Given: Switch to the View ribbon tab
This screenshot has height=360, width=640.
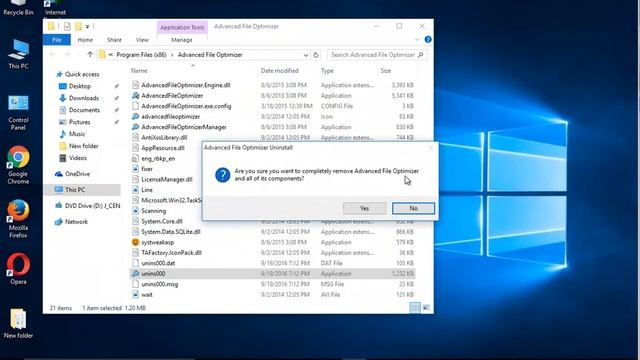Looking at the screenshot, I should (x=142, y=40).
